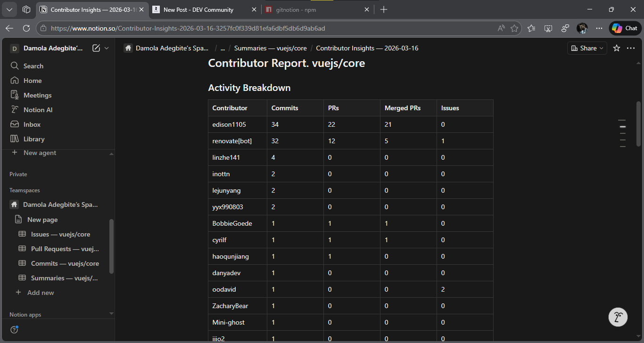
Task: Click Private section label
Action: click(18, 174)
